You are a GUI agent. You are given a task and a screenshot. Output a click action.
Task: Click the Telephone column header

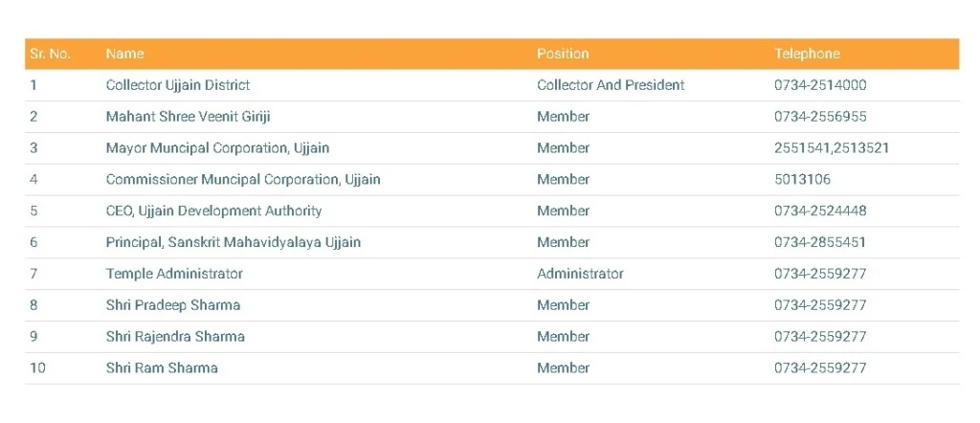[x=807, y=54]
